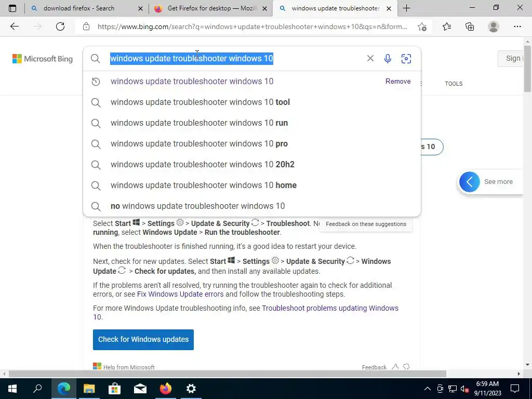Viewport: 532px width, 399px height.
Task: Choose suggestion ending with run
Action: point(252,123)
